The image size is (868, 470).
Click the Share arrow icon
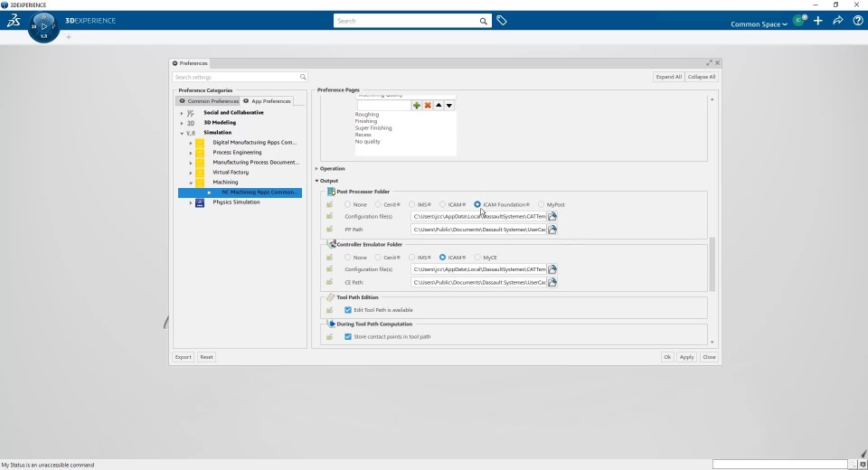[x=838, y=21]
